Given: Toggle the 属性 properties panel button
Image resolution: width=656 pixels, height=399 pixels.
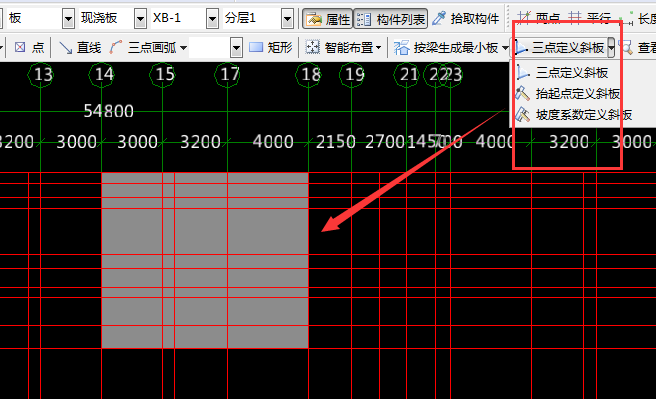Looking at the screenshot, I should 328,18.
